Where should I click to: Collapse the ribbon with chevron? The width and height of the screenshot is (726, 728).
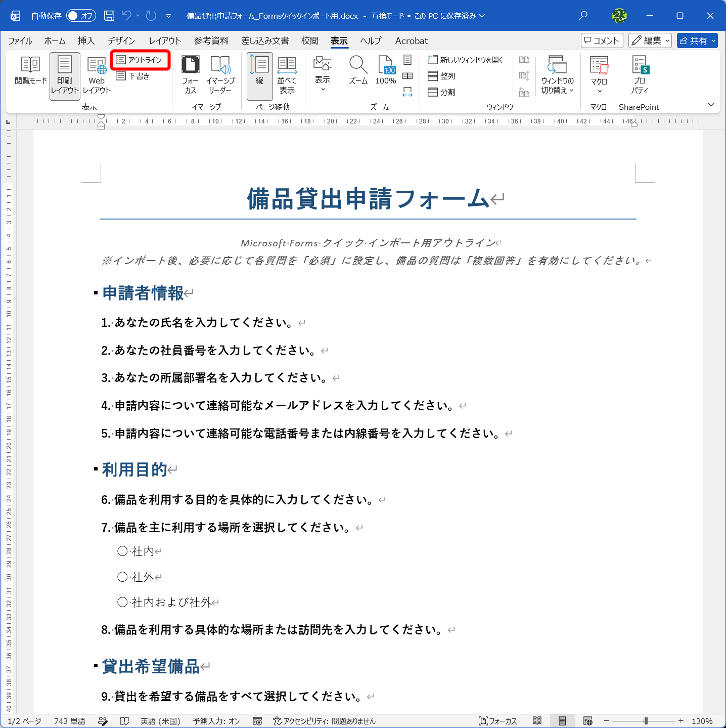[x=711, y=105]
